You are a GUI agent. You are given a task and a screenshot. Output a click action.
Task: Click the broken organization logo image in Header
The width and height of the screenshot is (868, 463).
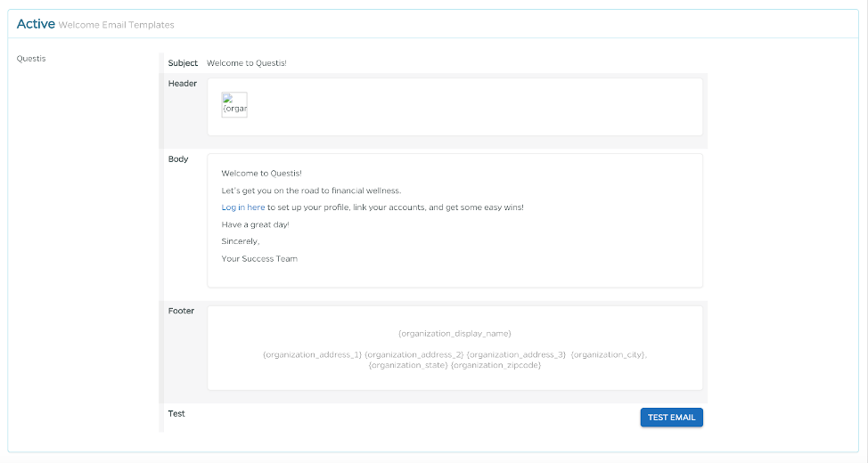[234, 105]
